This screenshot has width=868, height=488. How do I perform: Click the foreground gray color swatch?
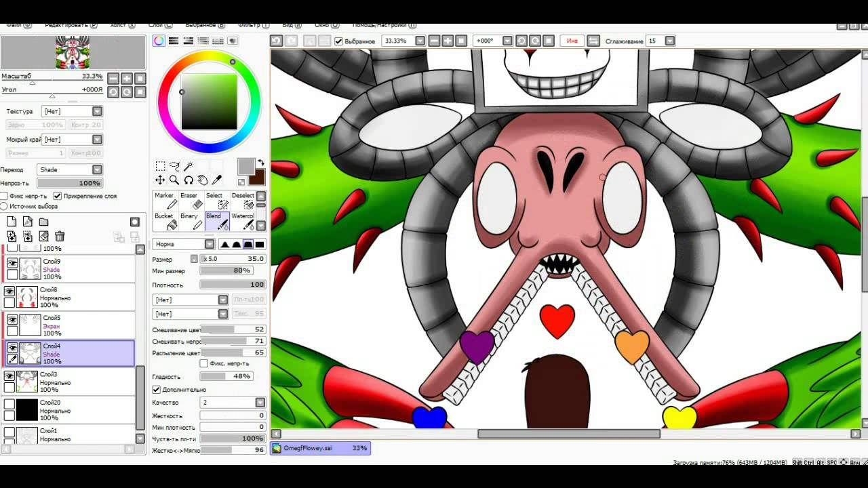245,166
